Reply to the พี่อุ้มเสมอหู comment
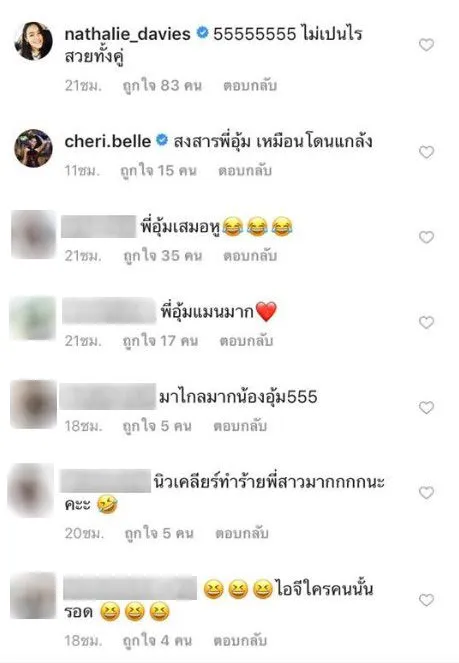This screenshot has height=663, width=459. pos(250,255)
